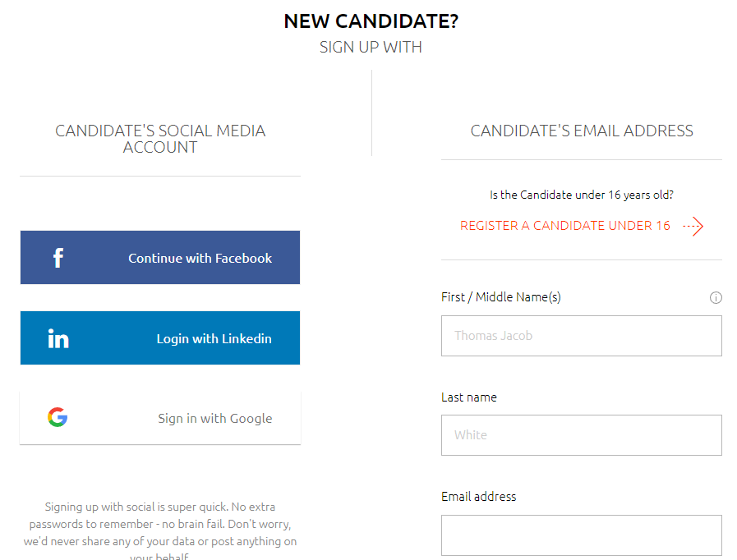Select the 'Candidate's Email Address' heading
Viewport: 737px width, 560px height.
click(582, 131)
